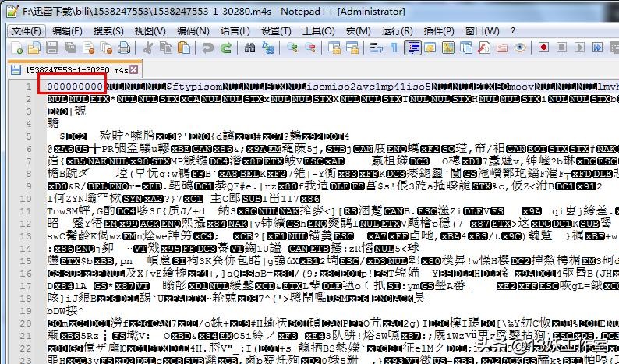Click the Paste clipboard icon

(182, 48)
